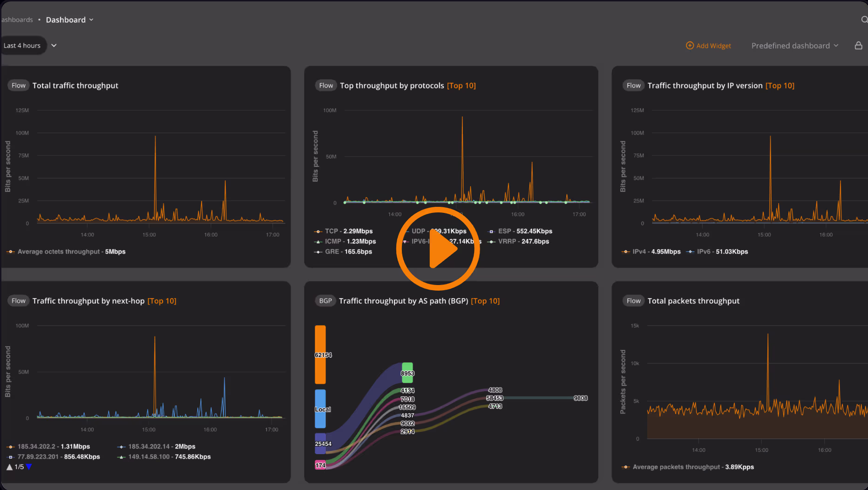
Task: Toggle the ICMP legend color marker
Action: coord(319,242)
